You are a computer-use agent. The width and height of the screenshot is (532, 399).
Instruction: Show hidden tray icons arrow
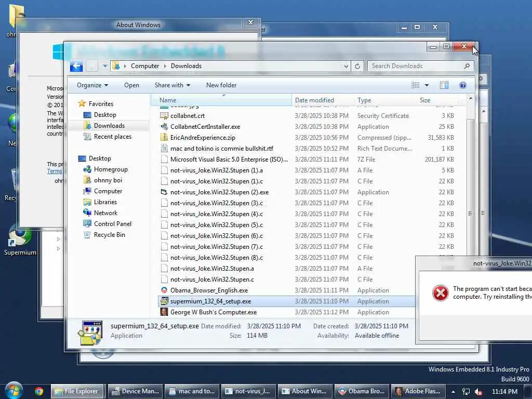[453, 392]
